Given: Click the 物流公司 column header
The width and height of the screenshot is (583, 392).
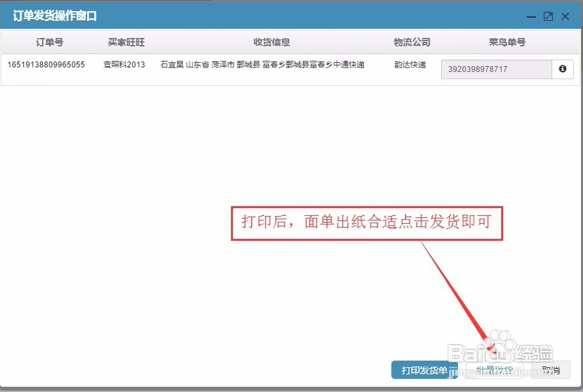Looking at the screenshot, I should tap(412, 42).
